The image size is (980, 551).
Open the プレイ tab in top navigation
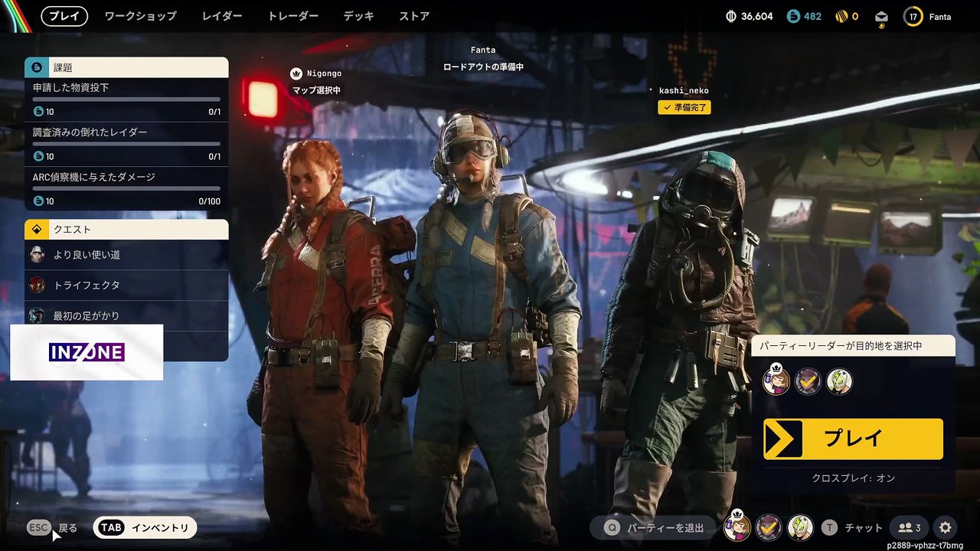(64, 16)
